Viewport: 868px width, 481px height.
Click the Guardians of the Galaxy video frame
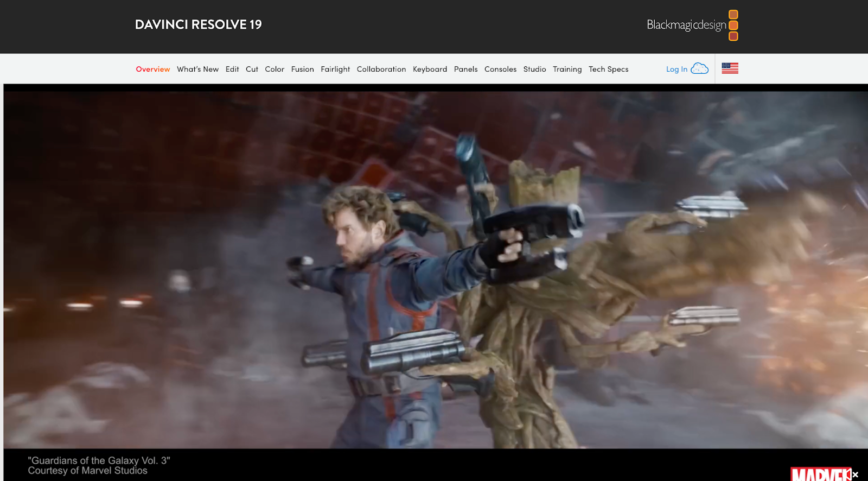tap(436, 270)
